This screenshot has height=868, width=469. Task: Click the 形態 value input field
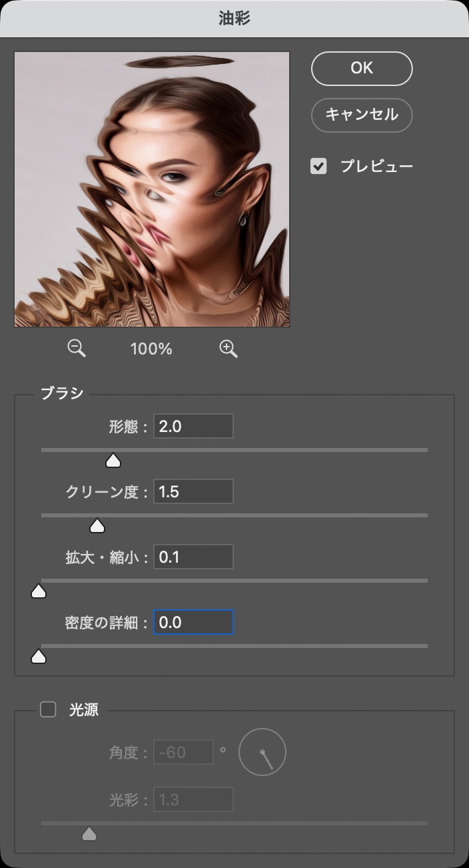tap(193, 426)
